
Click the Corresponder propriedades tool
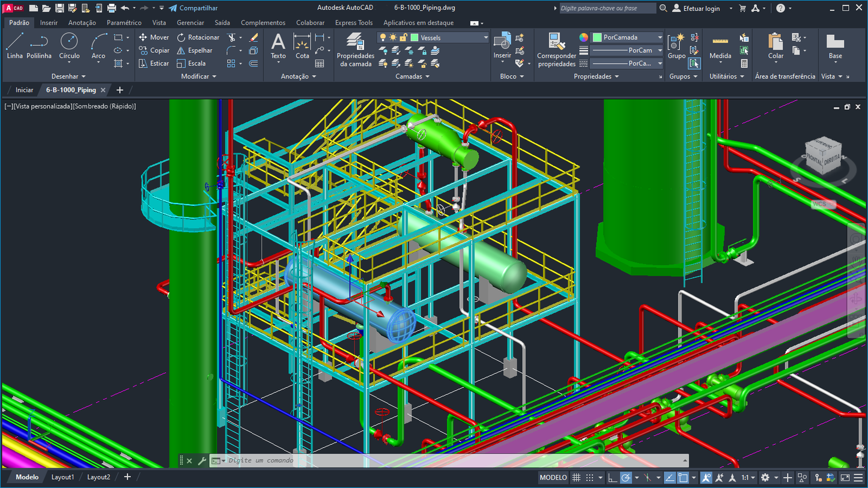[x=556, y=51]
